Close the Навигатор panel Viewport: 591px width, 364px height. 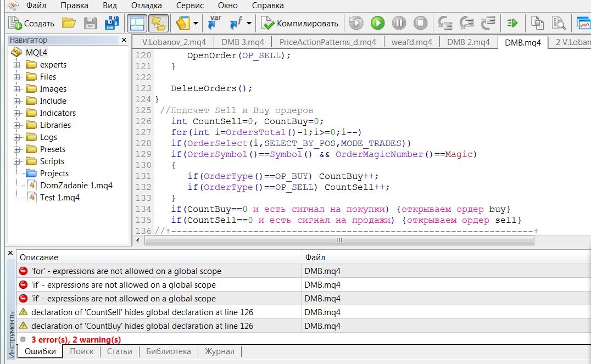click(124, 40)
